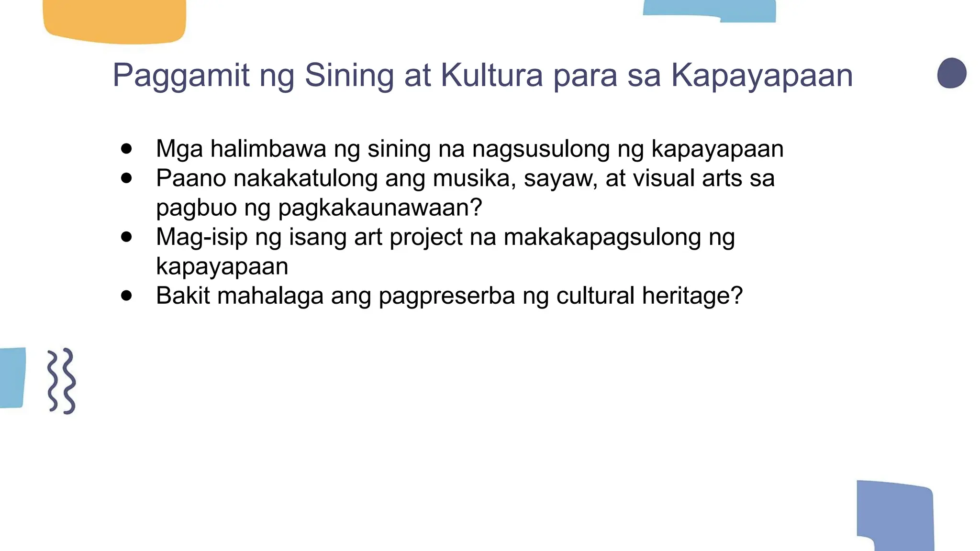Click the bullet dot before 'Paano nakakatulong'
The height and width of the screenshot is (551, 980).
point(126,178)
